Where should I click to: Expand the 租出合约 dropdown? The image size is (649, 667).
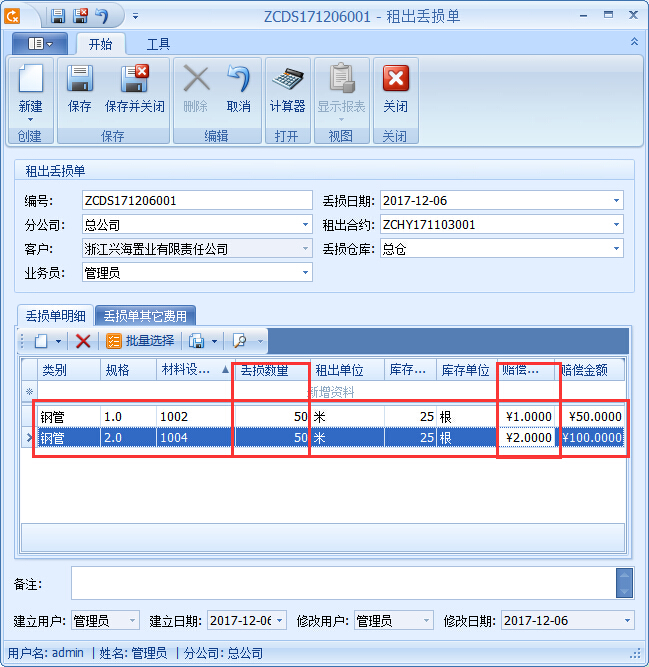pyautogui.click(x=616, y=225)
